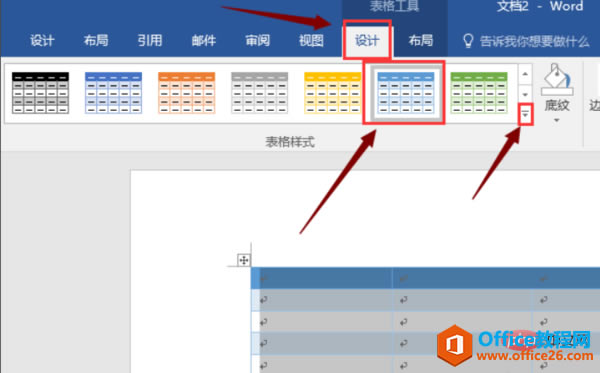Switch to the 邮件 ribbon tab
600x373 pixels.
point(204,40)
